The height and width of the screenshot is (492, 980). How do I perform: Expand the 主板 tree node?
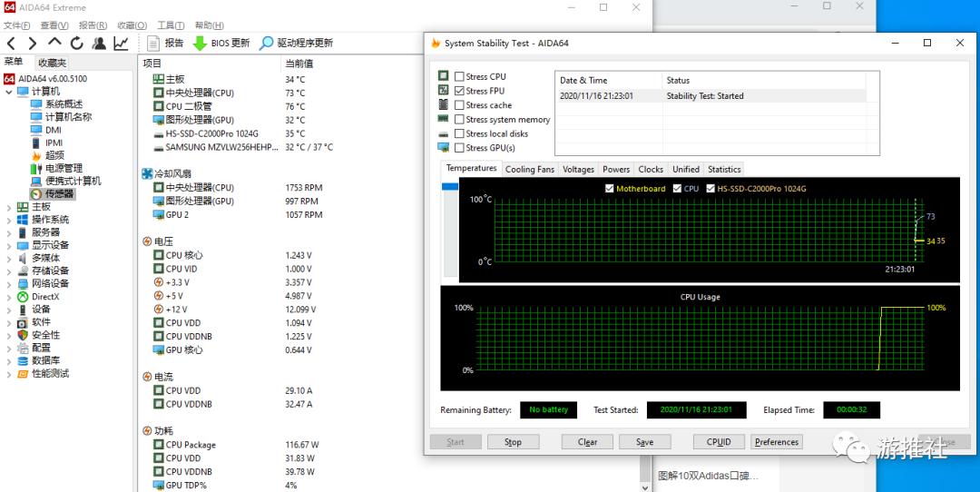[9, 207]
